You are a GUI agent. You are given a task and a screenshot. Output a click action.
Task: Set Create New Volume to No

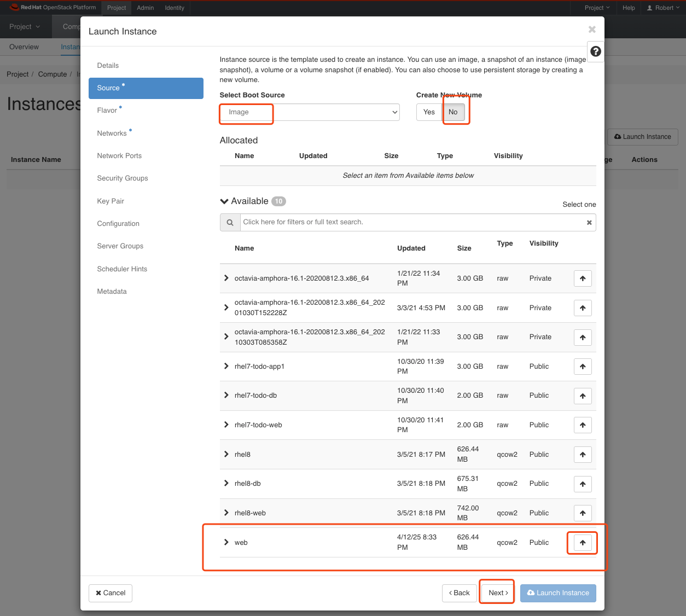coord(453,112)
